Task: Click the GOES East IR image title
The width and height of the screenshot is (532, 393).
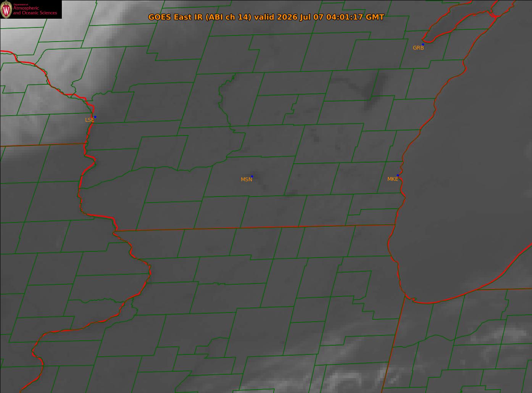Action: (266, 17)
